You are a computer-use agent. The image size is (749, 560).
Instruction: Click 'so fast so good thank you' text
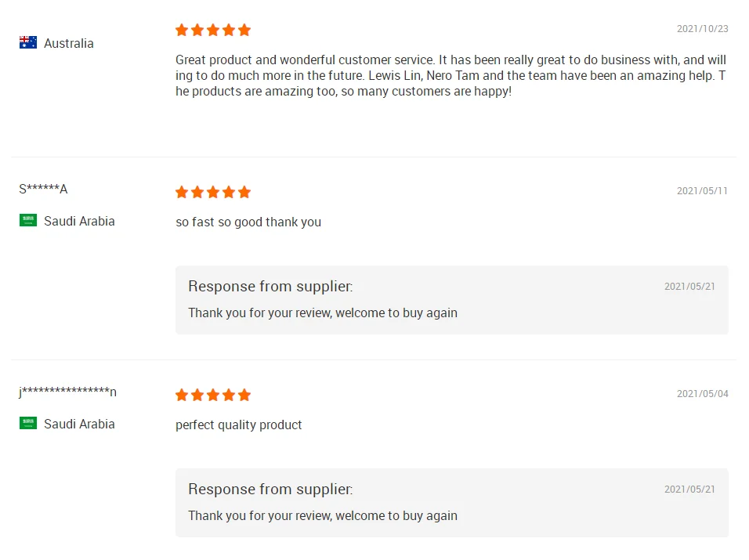click(248, 222)
